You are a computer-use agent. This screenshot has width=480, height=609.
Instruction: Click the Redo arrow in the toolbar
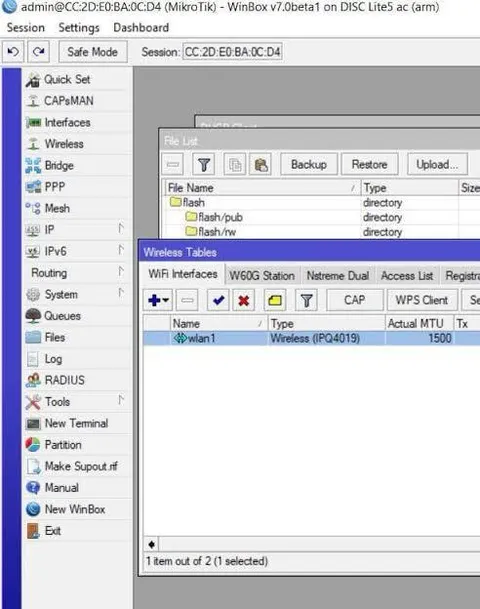click(38, 52)
